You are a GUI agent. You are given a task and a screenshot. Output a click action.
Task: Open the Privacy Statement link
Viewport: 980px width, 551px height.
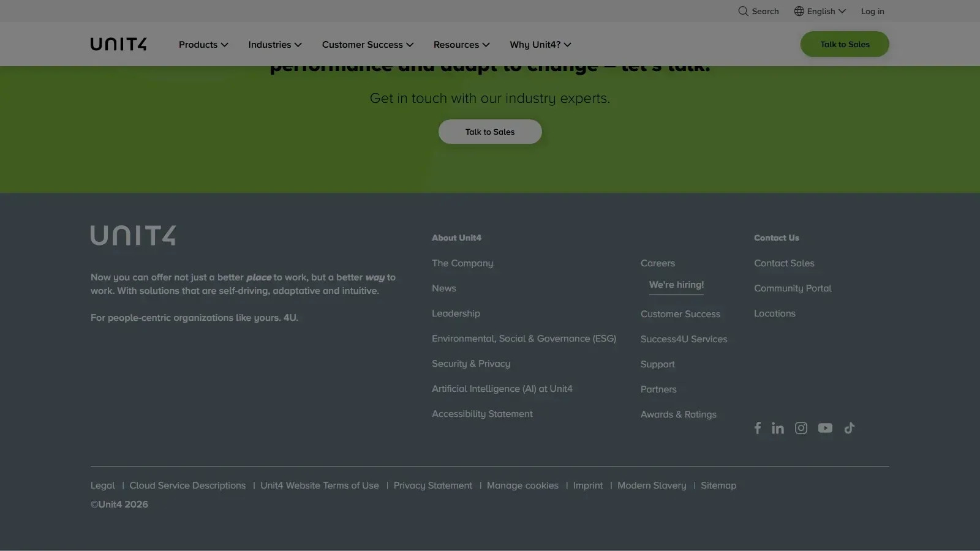coord(433,485)
